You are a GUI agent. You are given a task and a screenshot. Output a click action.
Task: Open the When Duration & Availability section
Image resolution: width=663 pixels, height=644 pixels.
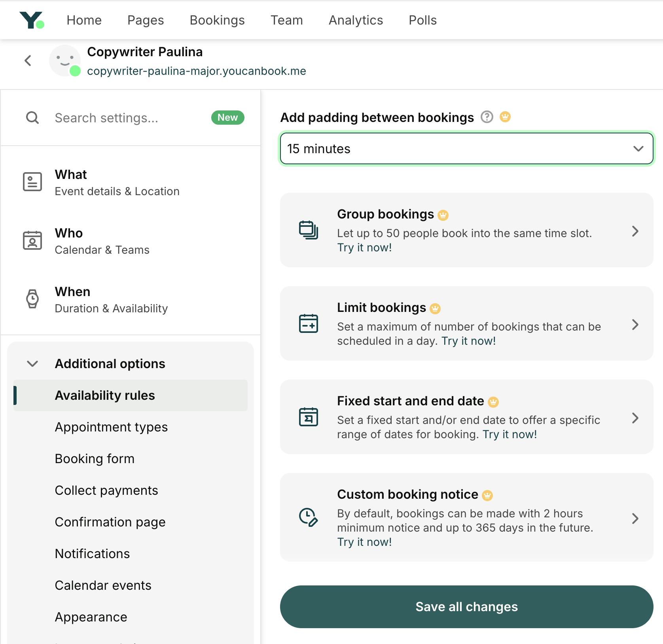pos(111,300)
